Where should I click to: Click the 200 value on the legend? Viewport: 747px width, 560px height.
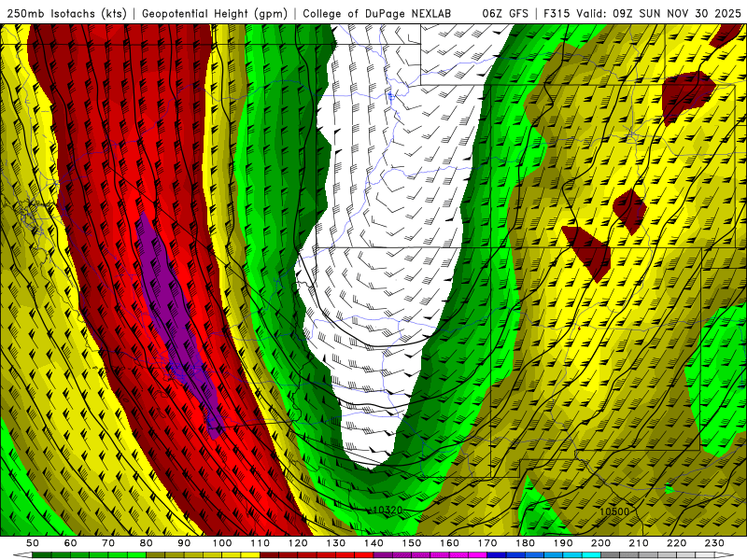point(601,543)
